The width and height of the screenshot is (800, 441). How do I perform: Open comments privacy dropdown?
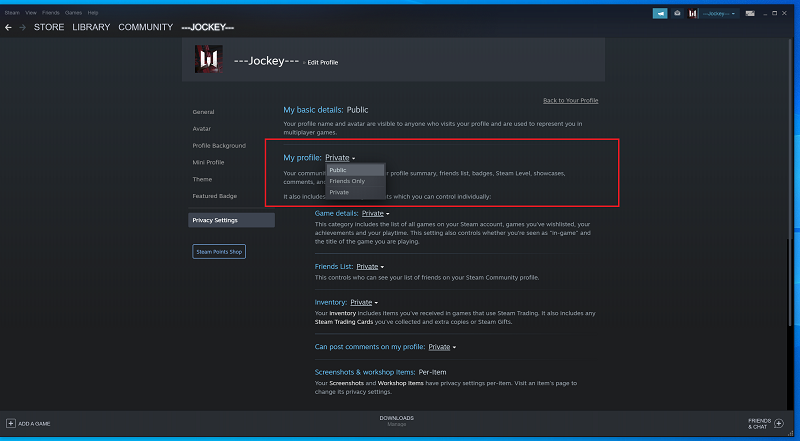point(442,347)
